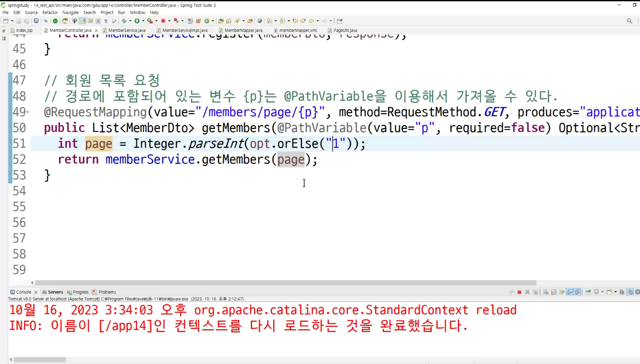Toggle Mark Occurrences highlighter icon
This screenshot has height=364, width=640.
[82, 21]
